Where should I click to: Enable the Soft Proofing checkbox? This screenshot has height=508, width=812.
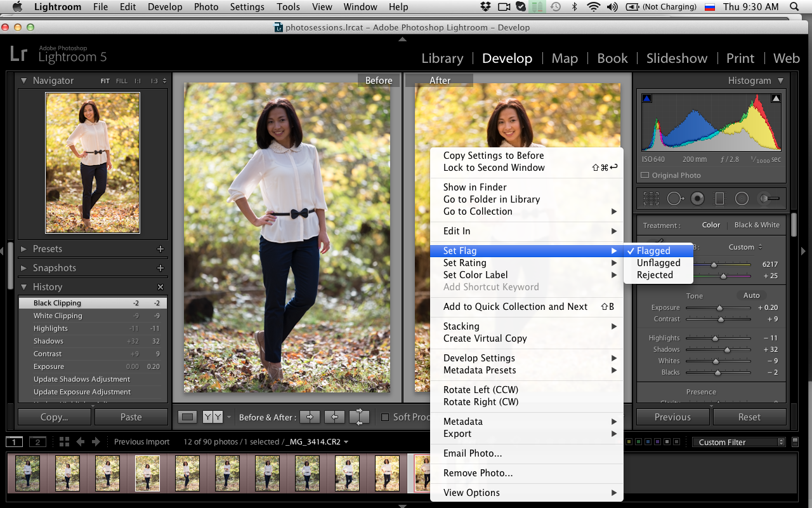click(385, 417)
